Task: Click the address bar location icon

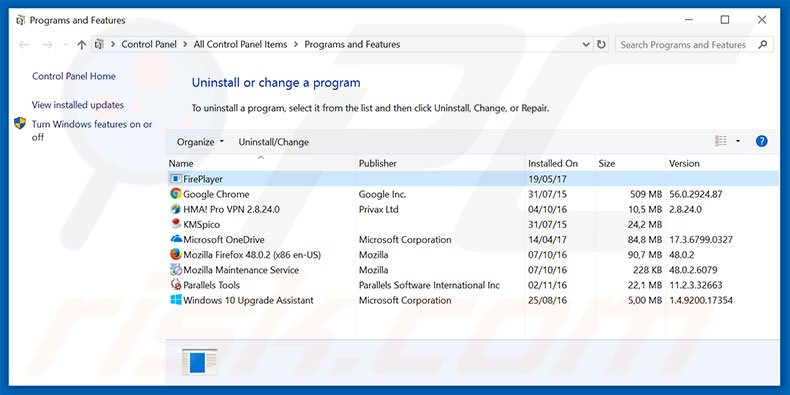Action: click(x=99, y=44)
